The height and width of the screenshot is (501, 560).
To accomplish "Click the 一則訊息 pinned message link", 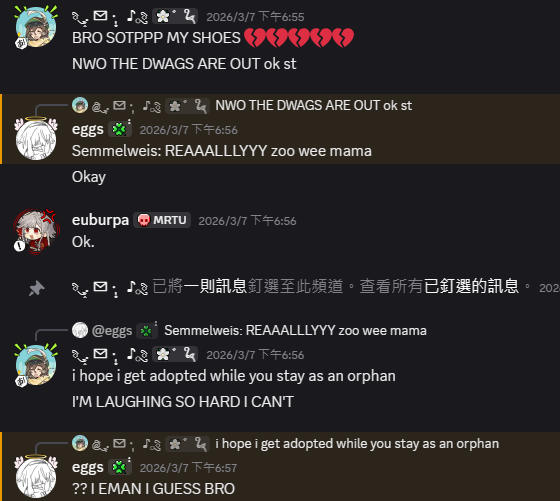I will click(x=215, y=286).
